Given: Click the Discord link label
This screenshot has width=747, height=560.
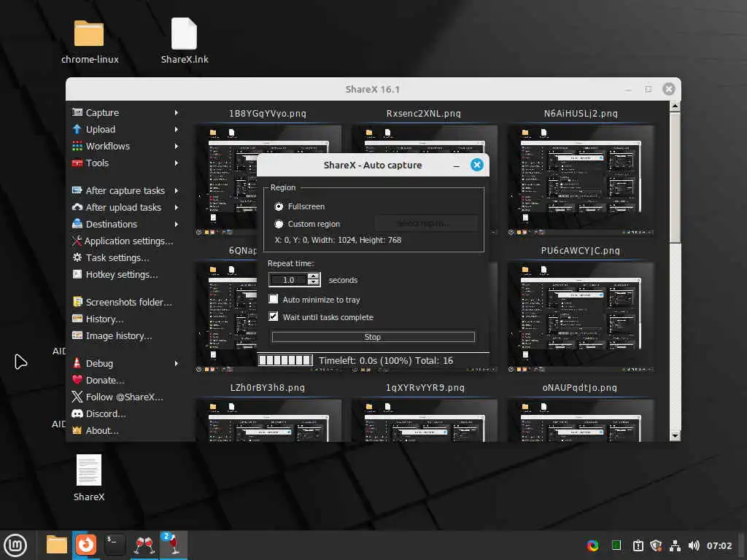Looking at the screenshot, I should (x=106, y=413).
